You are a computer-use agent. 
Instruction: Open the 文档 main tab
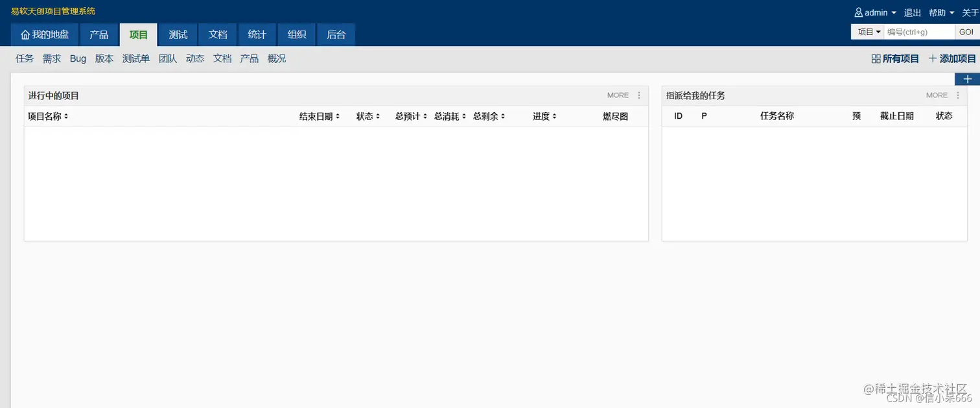[x=218, y=35]
